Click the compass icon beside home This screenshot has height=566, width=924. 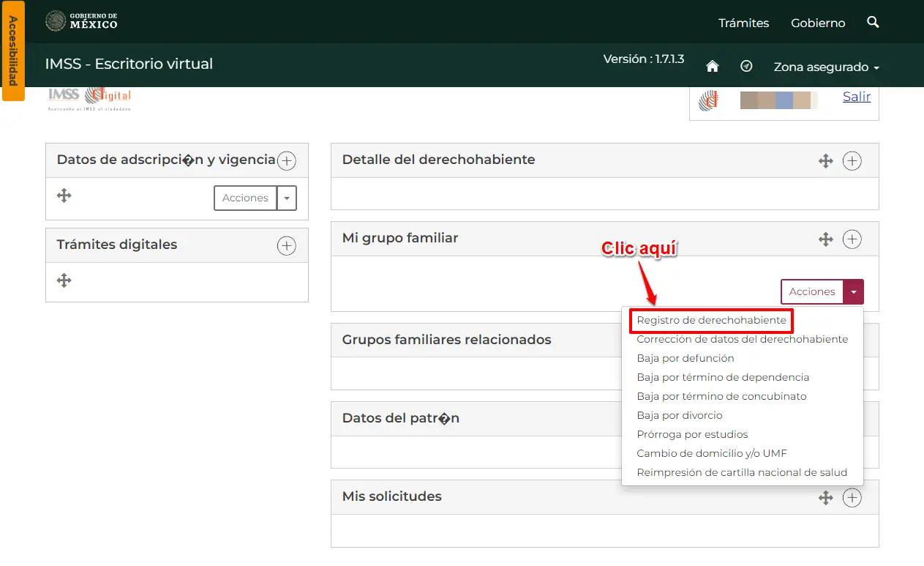746,66
